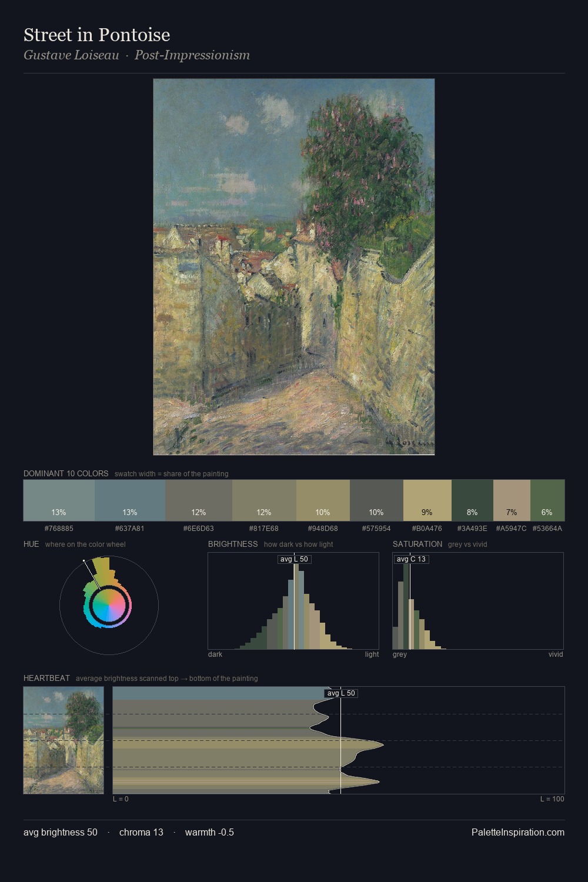The image size is (588, 882).
Task: Select the #768885 color swatch
Action: (59, 500)
